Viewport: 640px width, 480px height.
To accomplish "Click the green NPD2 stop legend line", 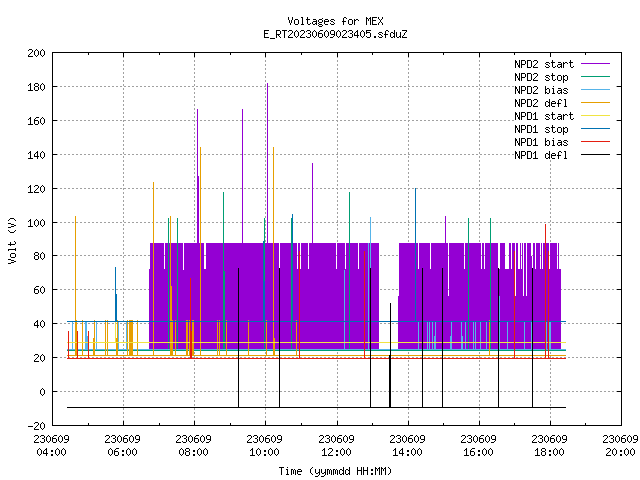I will (x=595, y=77).
